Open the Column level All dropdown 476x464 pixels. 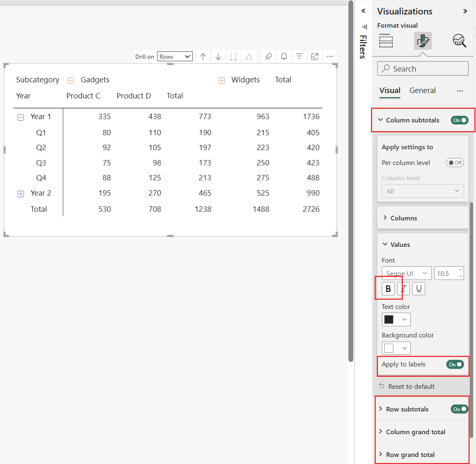pos(423,191)
